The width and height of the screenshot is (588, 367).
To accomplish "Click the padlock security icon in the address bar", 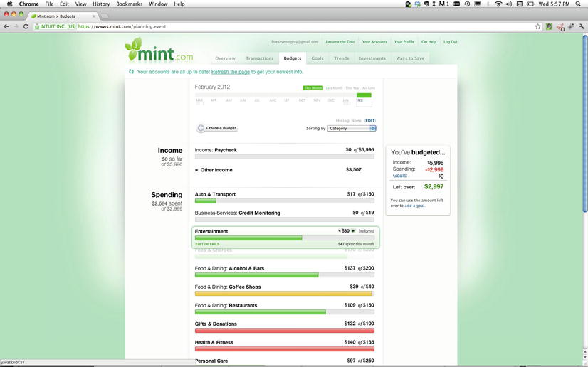I will (x=37, y=26).
